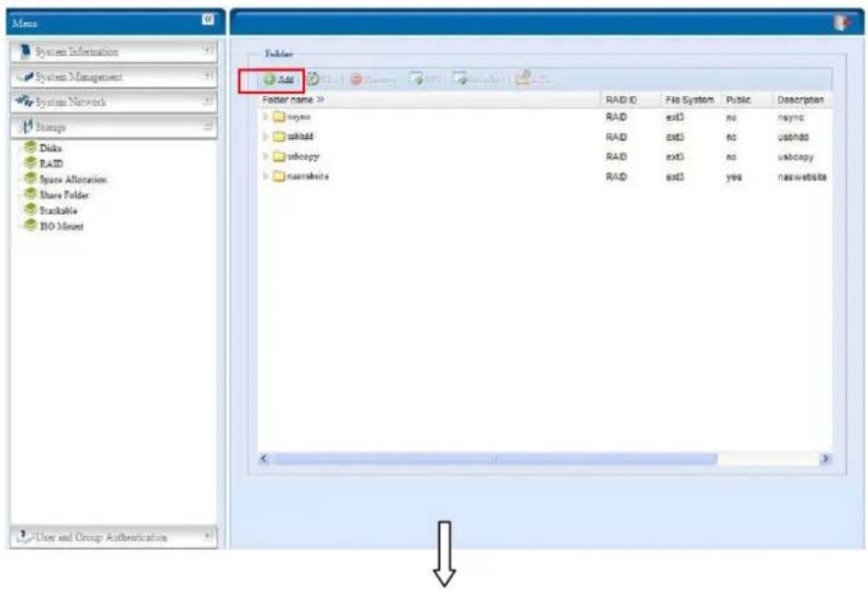This screenshot has height=591, width=868.
Task: Click the red Remove toolbar button
Action: (373, 80)
